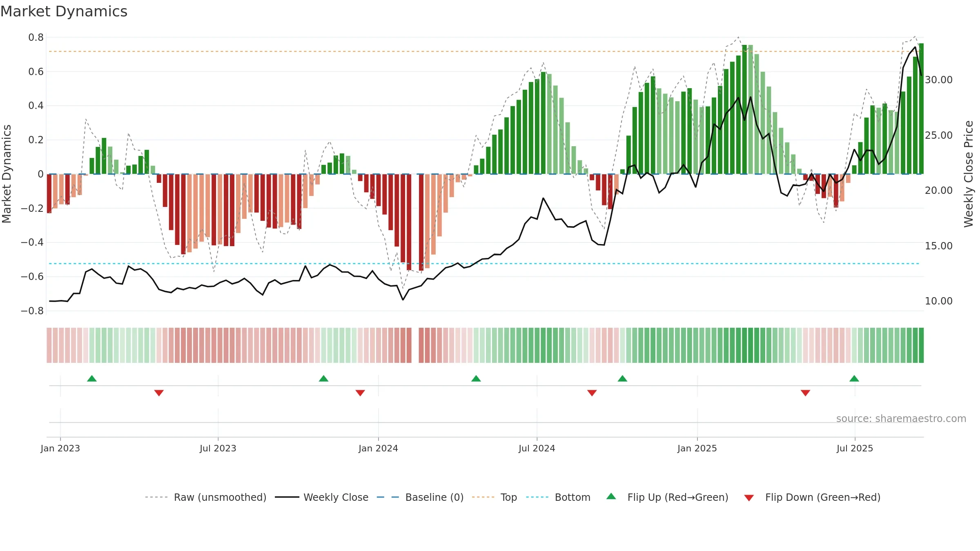The height and width of the screenshot is (551, 980).
Task: Click the 10.00 price axis label
Action: (x=939, y=301)
